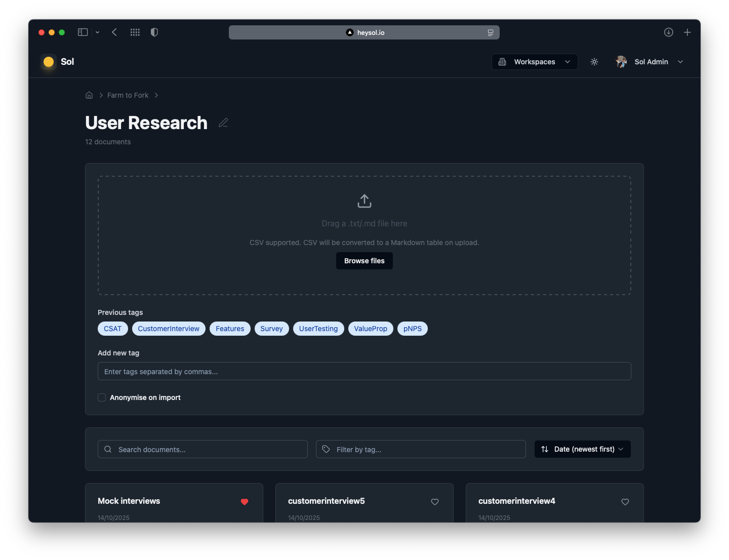The width and height of the screenshot is (729, 560).
Task: Click the edit pencil next to User Research
Action: pyautogui.click(x=223, y=123)
